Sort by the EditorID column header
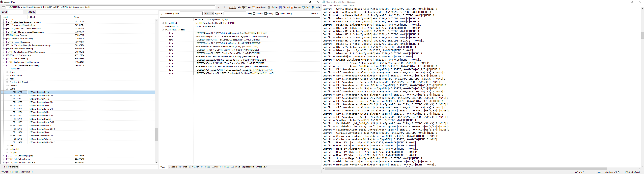The height and width of the screenshot is (174, 644). click(50, 17)
